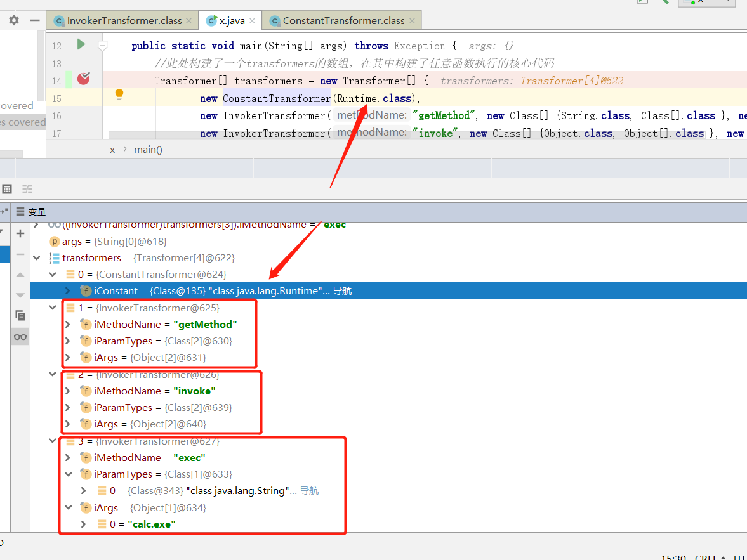
Task: Collapse the 3 = InvokerTransformer@627 node
Action: 53,441
